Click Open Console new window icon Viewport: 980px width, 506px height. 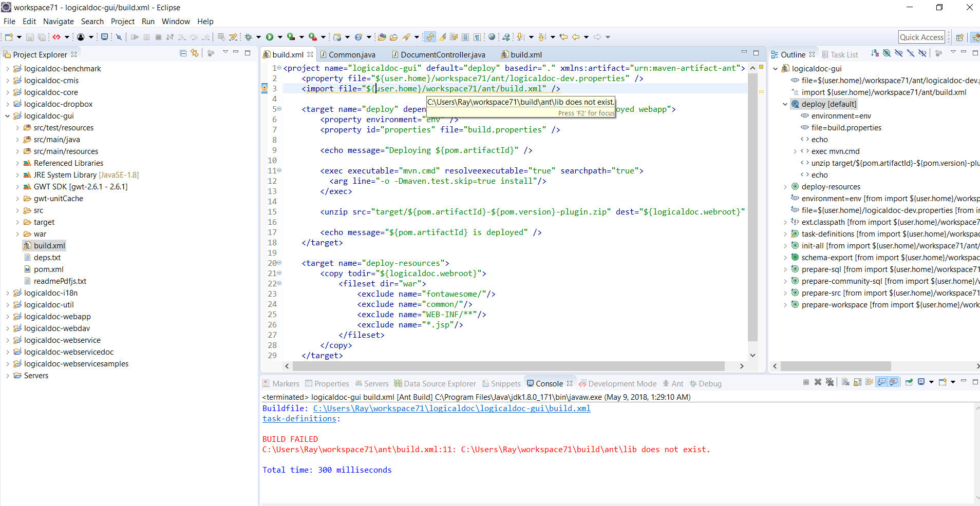(943, 382)
